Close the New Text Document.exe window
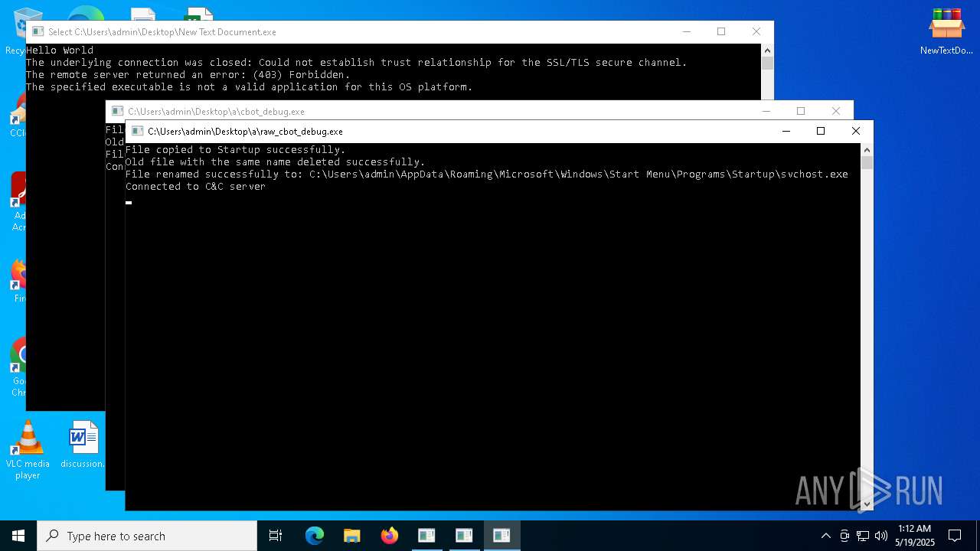Viewport: 980px width, 551px height. pos(756,31)
